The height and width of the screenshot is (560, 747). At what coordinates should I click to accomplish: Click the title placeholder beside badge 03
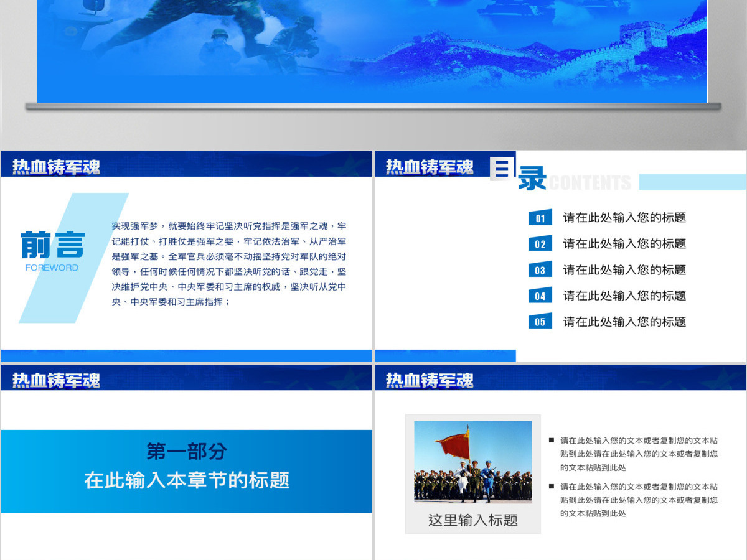(x=624, y=270)
